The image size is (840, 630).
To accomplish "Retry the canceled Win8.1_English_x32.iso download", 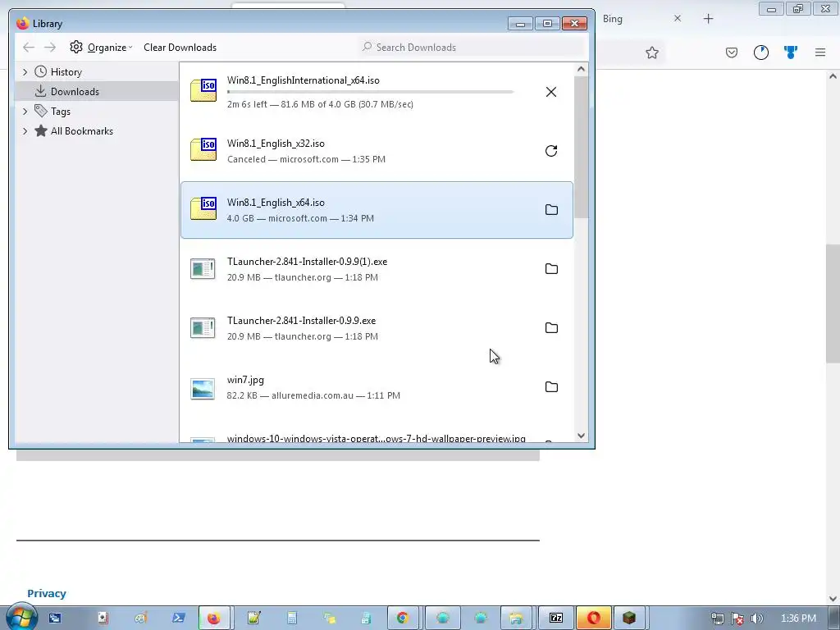I will point(550,151).
